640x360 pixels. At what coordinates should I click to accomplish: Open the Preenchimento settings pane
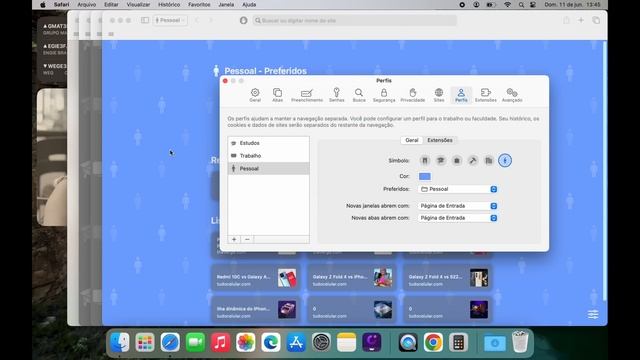307,95
